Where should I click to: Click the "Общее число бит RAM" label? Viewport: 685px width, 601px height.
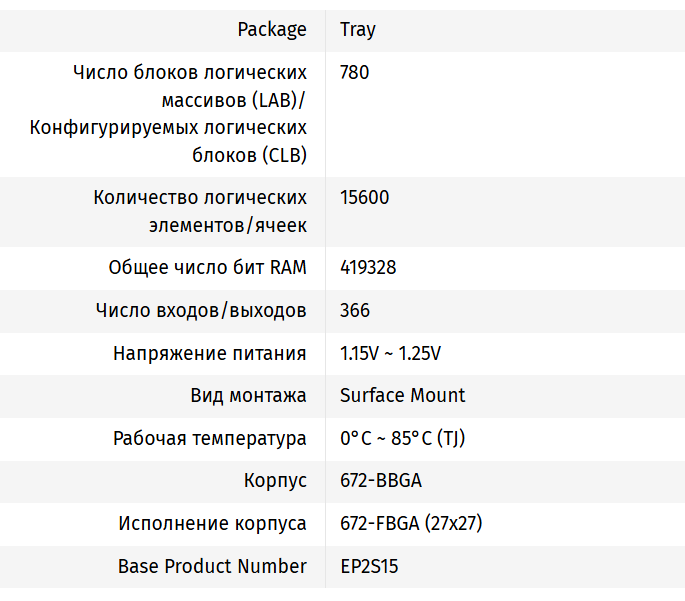pos(207,268)
